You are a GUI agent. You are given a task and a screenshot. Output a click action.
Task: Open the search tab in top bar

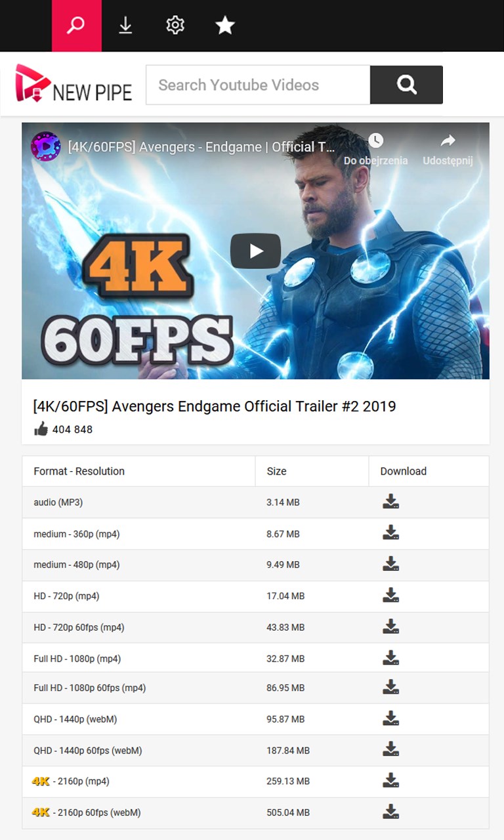coord(77,26)
